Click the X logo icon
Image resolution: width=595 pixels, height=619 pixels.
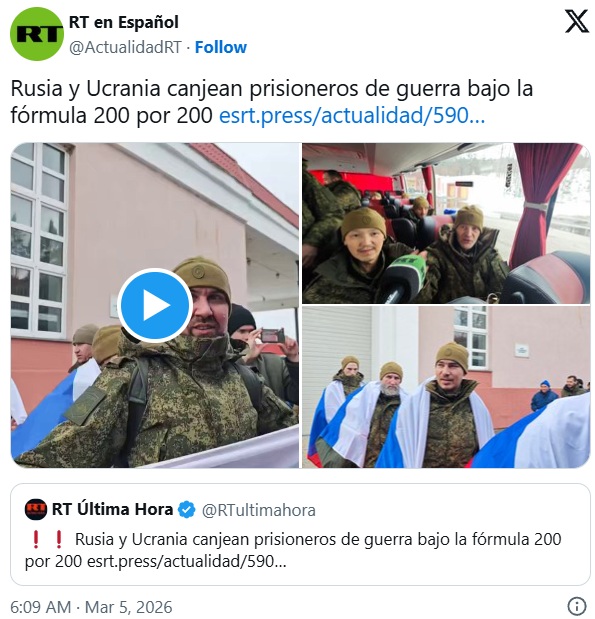576,22
